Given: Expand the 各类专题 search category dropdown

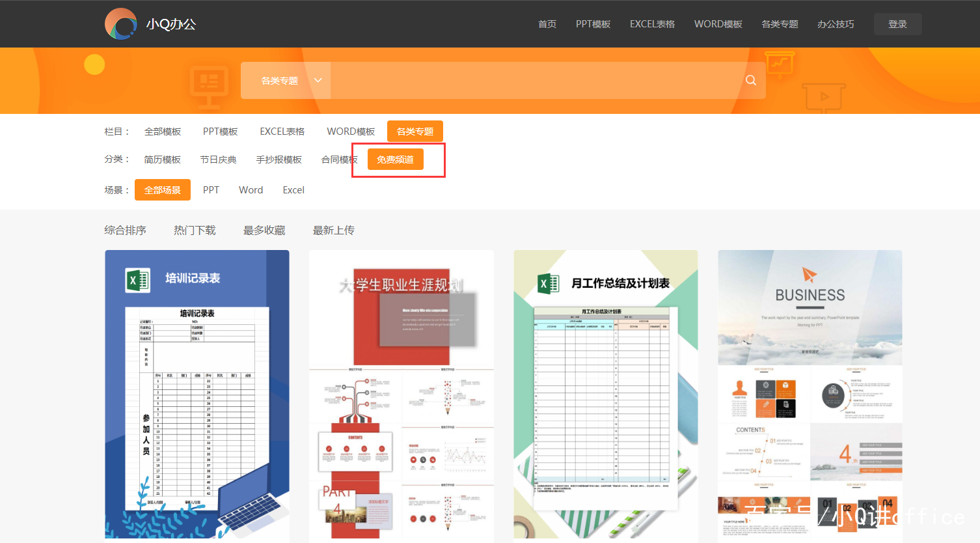Looking at the screenshot, I should tap(286, 81).
